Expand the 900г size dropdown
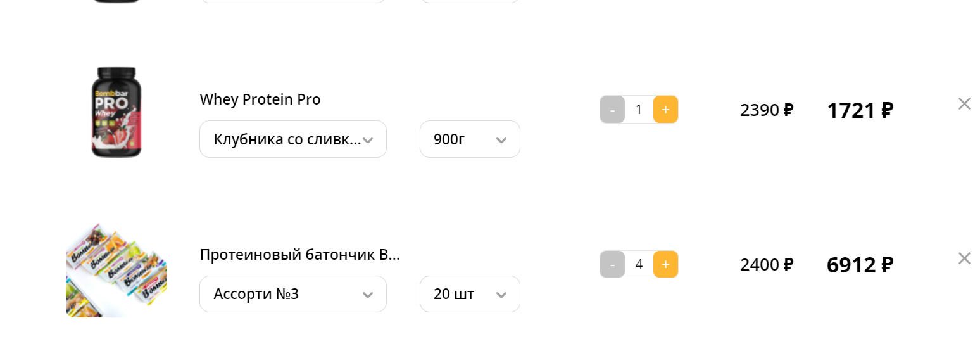Viewport: 980px width, 351px height. pos(469,139)
